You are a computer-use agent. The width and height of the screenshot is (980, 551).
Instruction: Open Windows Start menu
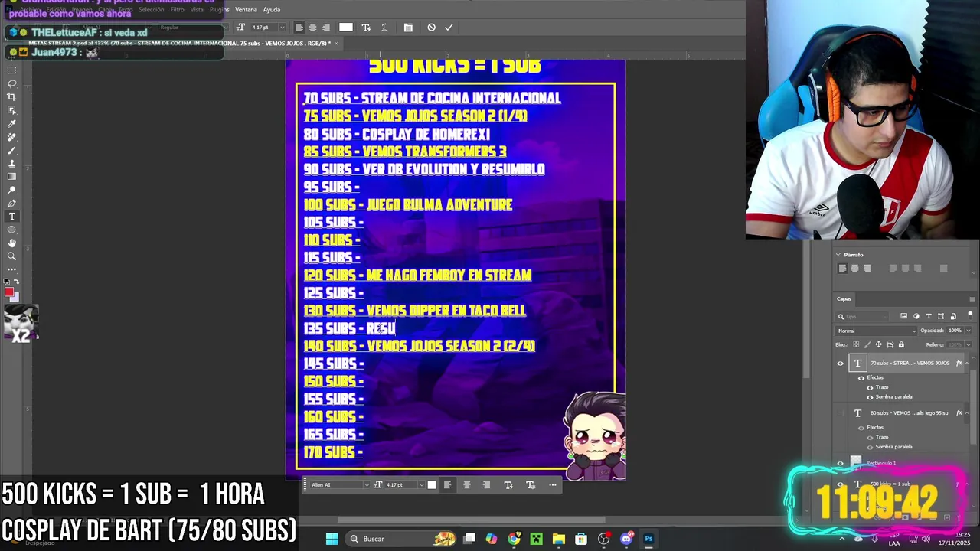(332, 539)
